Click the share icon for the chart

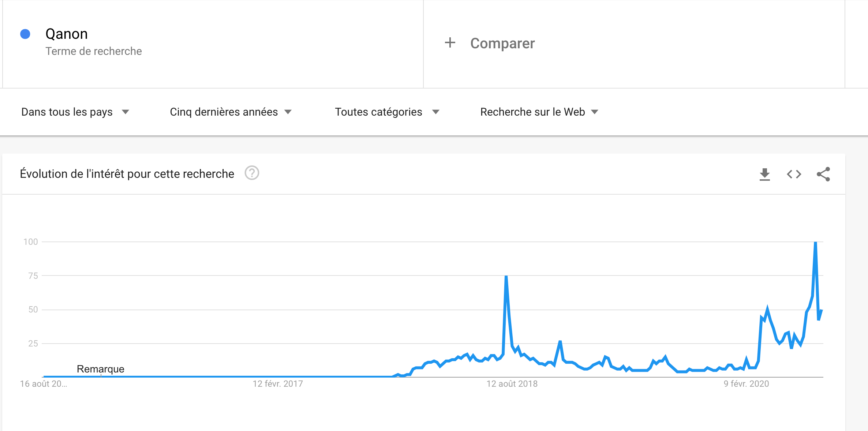click(x=823, y=174)
